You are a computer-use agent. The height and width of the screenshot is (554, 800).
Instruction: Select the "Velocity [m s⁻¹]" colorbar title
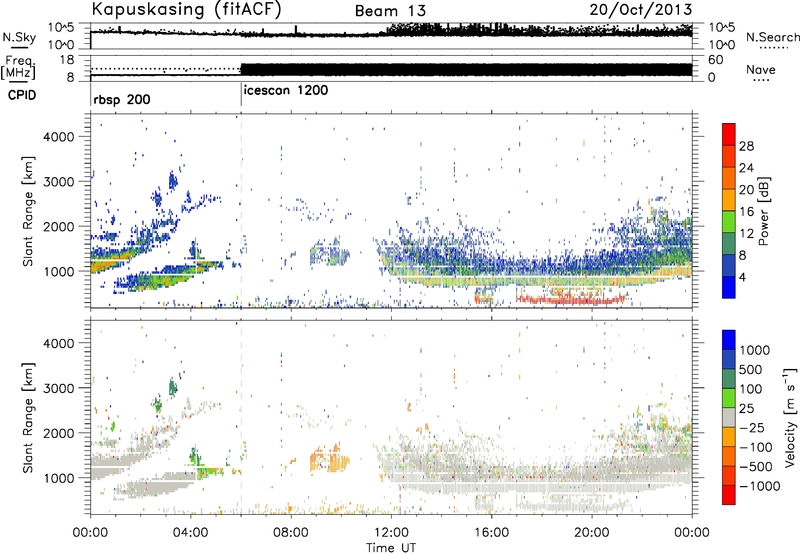pos(790,417)
